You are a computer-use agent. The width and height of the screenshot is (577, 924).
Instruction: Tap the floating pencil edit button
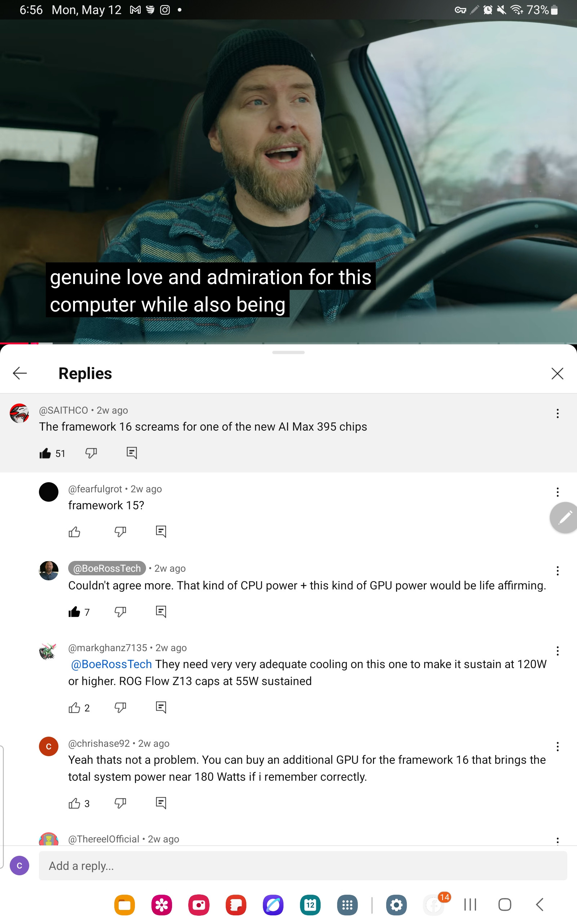(x=564, y=518)
